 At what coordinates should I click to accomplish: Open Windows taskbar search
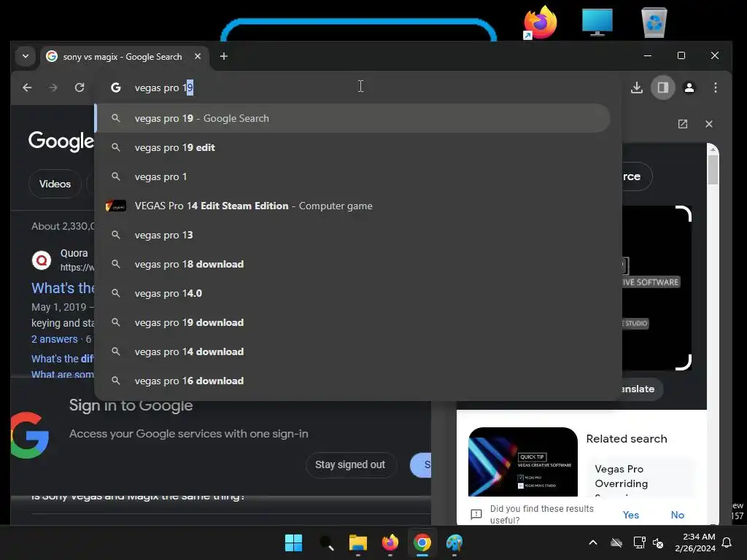click(x=326, y=542)
